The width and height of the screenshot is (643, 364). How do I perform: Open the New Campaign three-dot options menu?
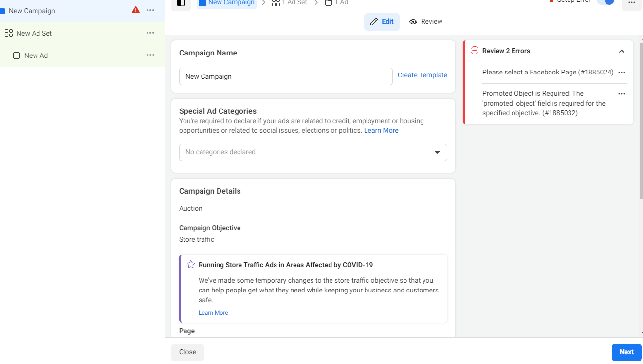tap(150, 10)
